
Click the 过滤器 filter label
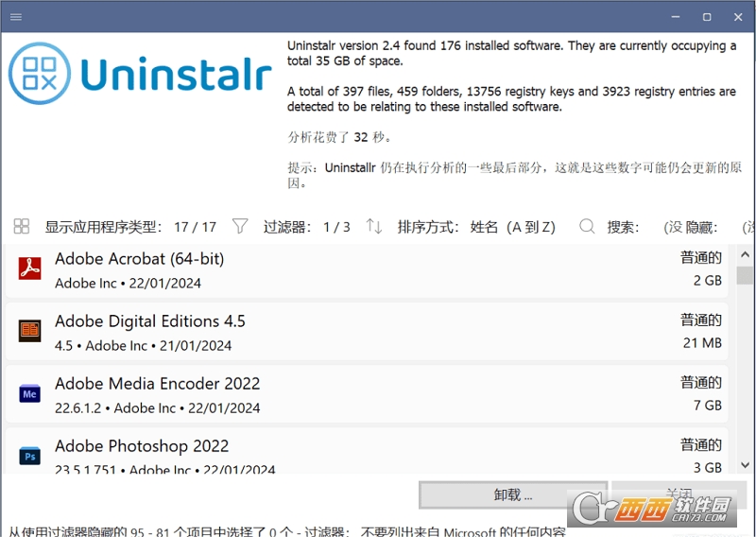(287, 227)
